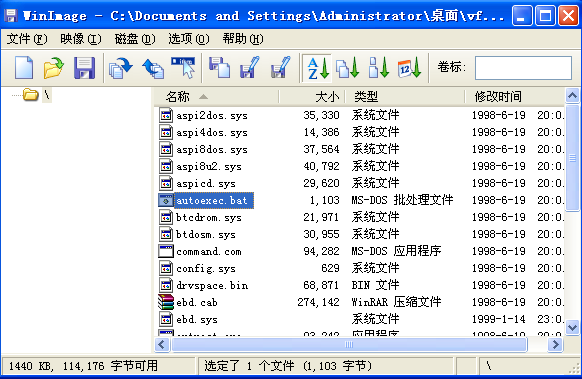Click size value 274,142 of ebd.cab
The image size is (582, 379).
pyautogui.click(x=318, y=302)
